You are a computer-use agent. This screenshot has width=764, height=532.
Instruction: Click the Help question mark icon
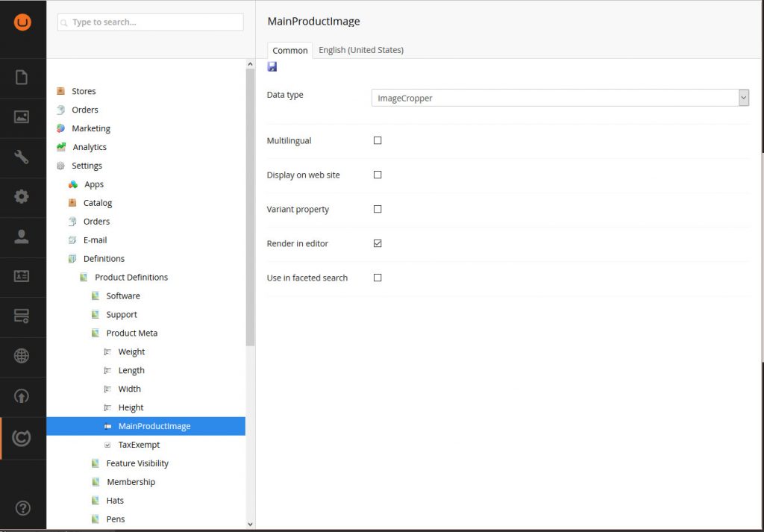(23, 508)
